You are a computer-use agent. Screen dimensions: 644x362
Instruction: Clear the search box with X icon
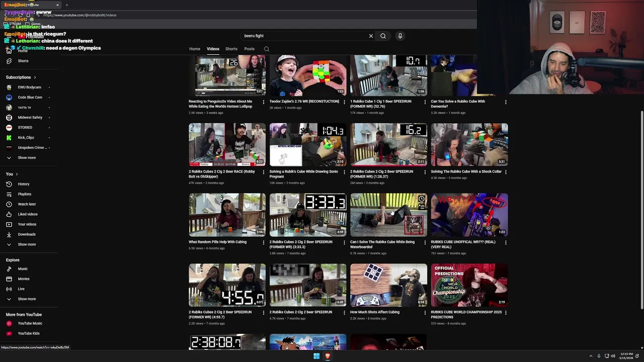371,36
